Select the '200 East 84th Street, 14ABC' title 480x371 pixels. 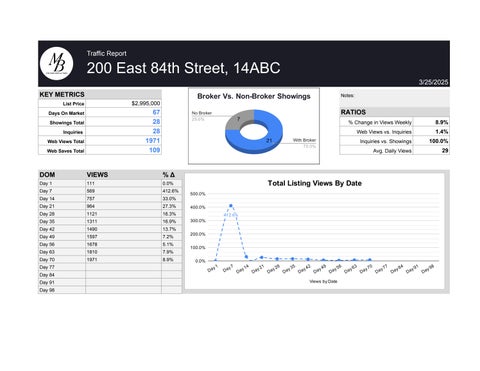pos(183,68)
